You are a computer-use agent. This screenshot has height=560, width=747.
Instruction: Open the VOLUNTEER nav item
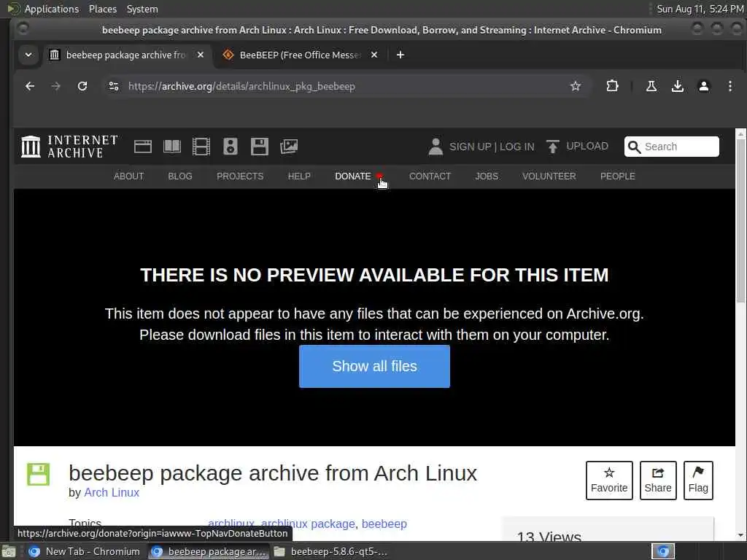click(549, 176)
